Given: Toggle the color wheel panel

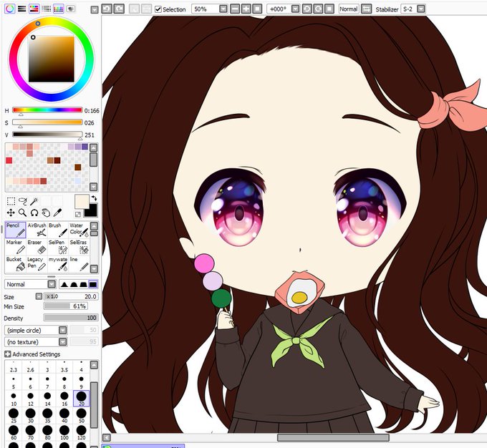Looking at the screenshot, I should click(x=9, y=9).
